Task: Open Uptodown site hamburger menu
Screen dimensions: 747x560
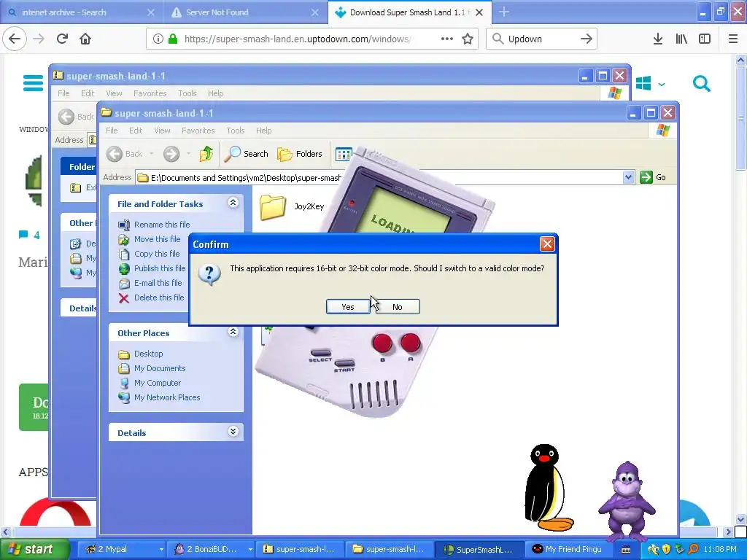Action: click(33, 83)
